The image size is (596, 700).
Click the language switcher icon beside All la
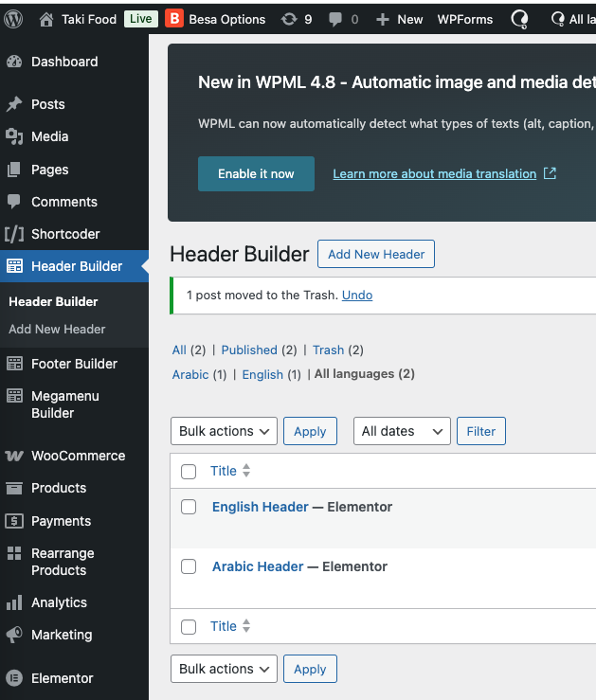(x=558, y=19)
